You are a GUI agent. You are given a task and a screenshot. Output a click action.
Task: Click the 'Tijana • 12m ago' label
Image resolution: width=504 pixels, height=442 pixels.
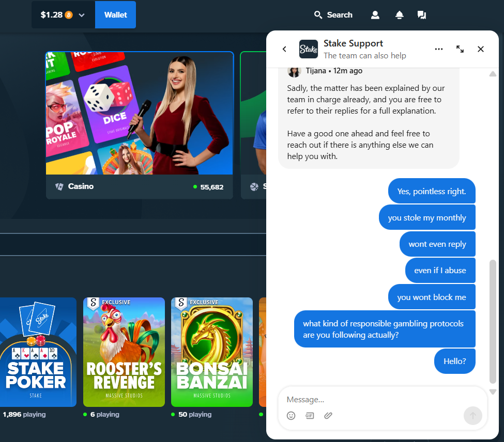click(x=334, y=71)
